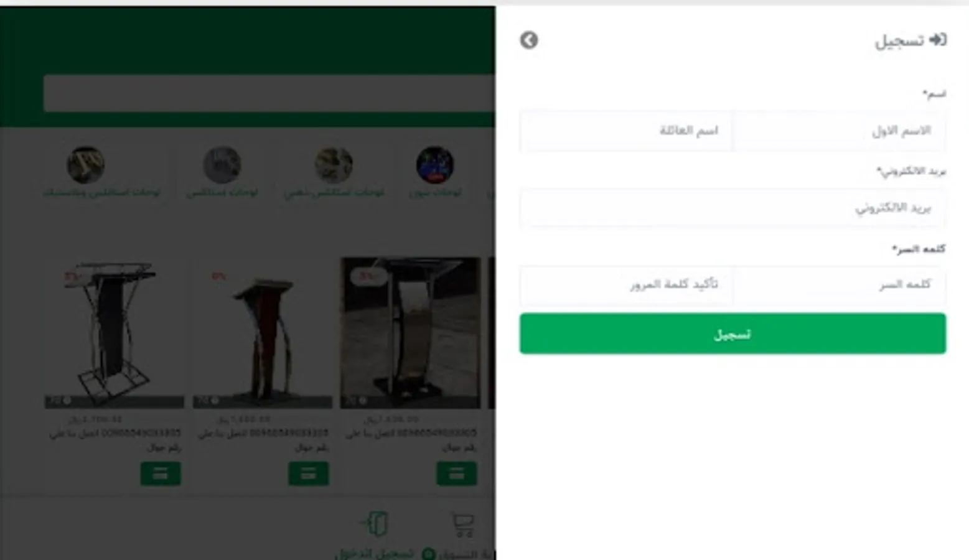Click green button under leftmost podium product
This screenshot has width=969, height=560.
[x=161, y=474]
